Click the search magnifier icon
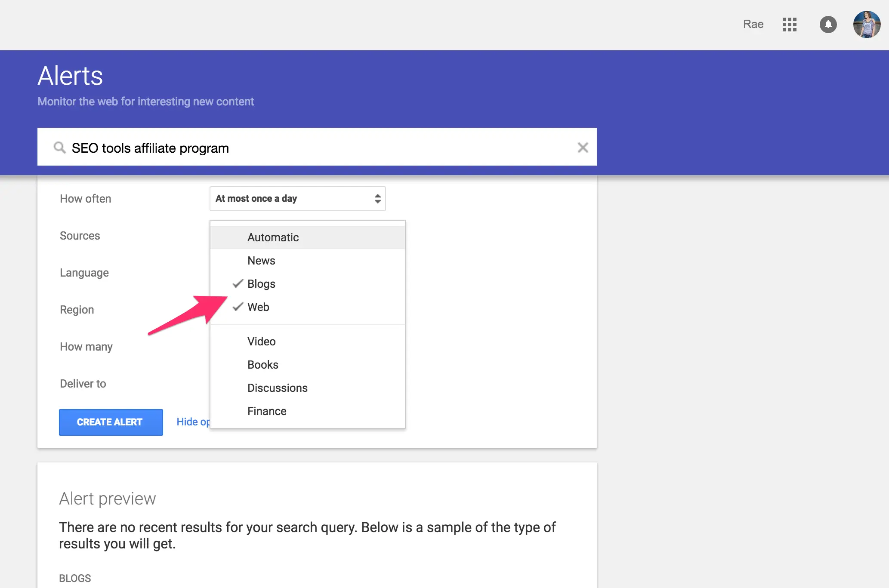 click(58, 147)
